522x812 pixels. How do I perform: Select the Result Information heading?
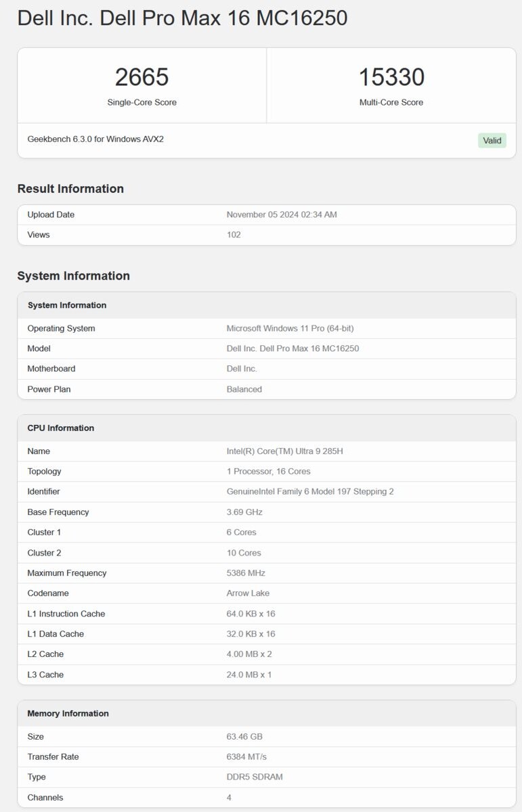coord(70,189)
